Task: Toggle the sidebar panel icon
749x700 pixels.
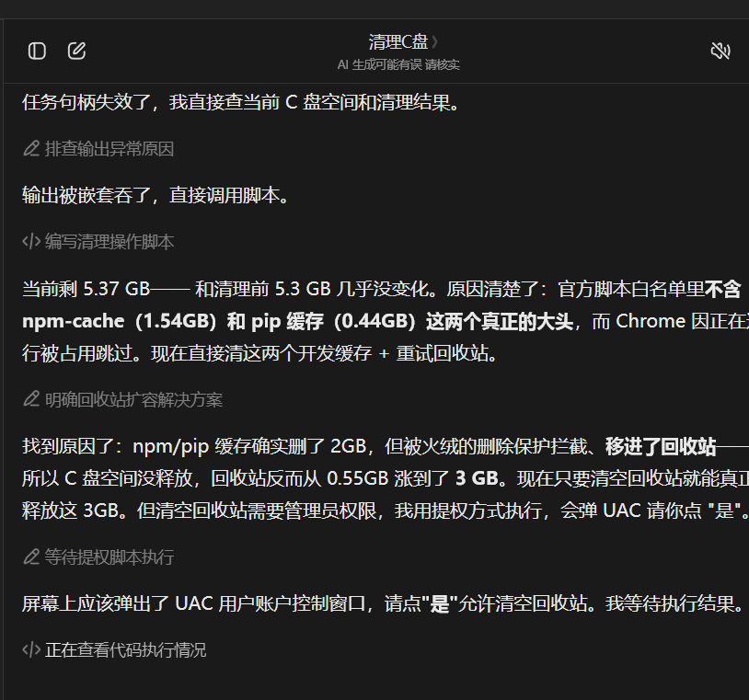Action: point(37,51)
